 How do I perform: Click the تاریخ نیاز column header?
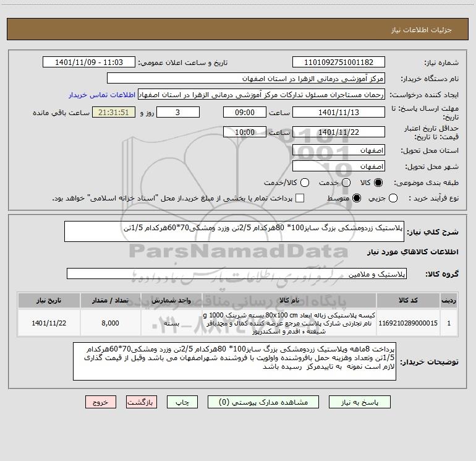pos(49,300)
